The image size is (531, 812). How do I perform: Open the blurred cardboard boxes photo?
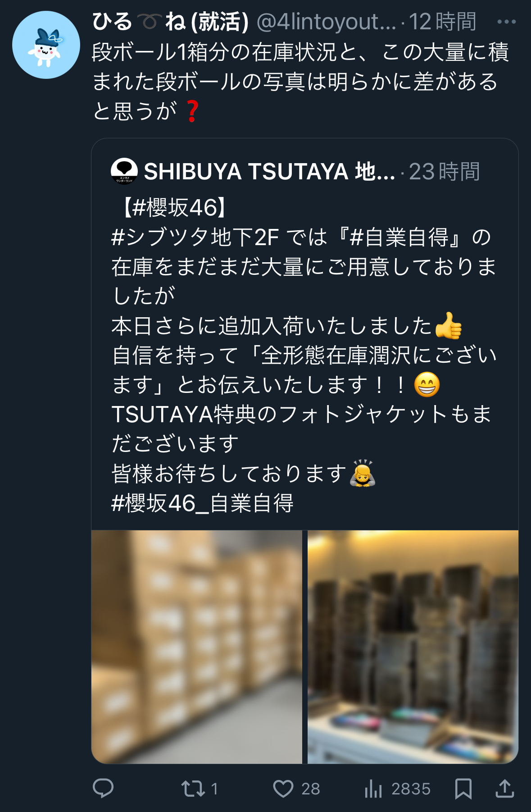point(197,647)
